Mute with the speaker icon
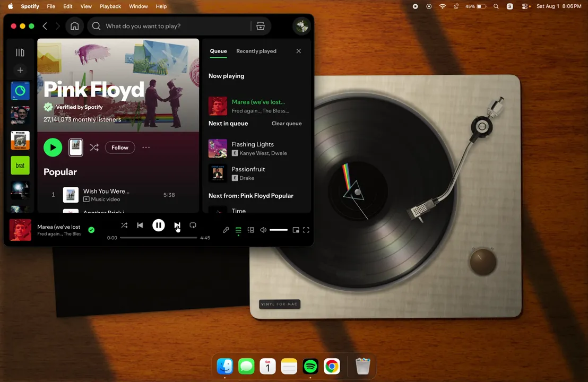Viewport: 588px width, 382px height. [x=263, y=230]
